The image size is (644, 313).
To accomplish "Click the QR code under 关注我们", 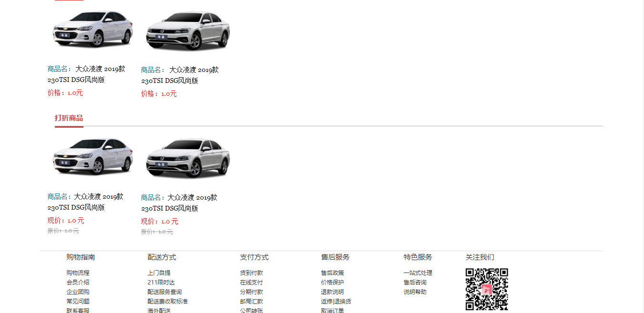I will tap(487, 289).
